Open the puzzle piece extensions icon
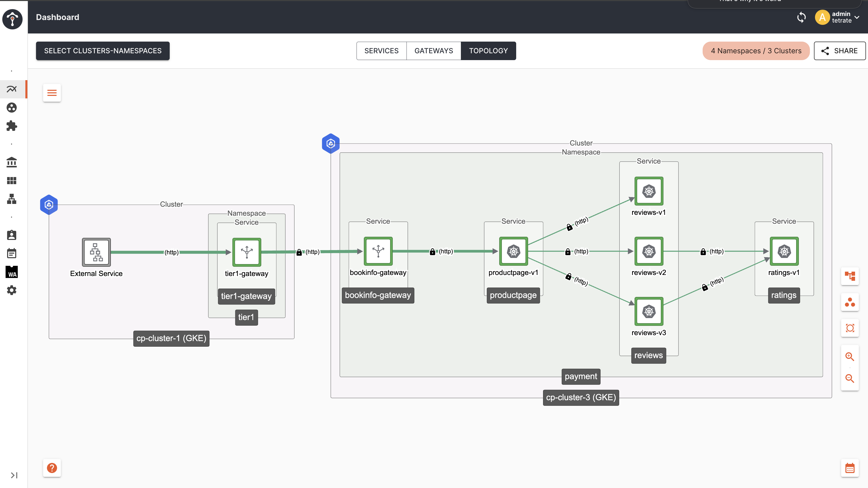The width and height of the screenshot is (868, 488). 11,126
